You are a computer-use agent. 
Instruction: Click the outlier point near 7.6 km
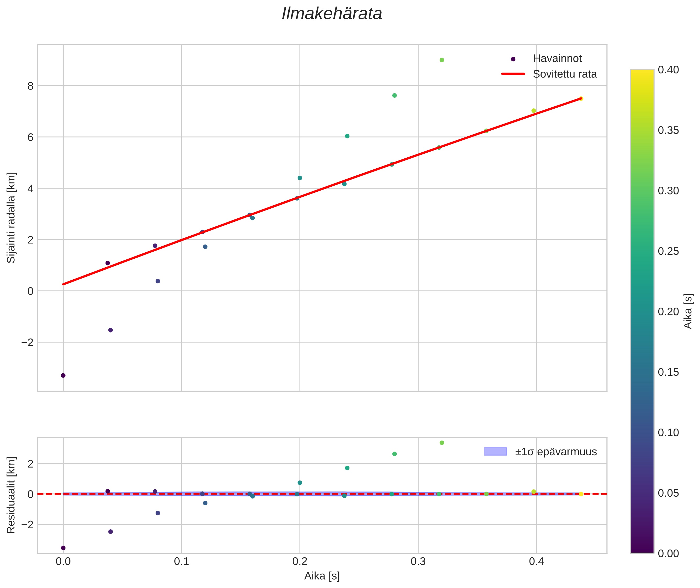tap(394, 95)
